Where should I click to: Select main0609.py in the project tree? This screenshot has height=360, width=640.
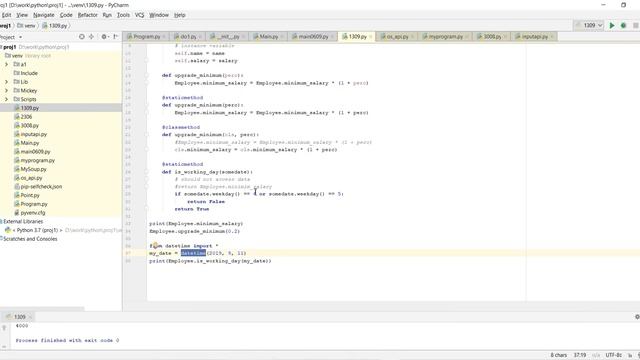[35, 151]
